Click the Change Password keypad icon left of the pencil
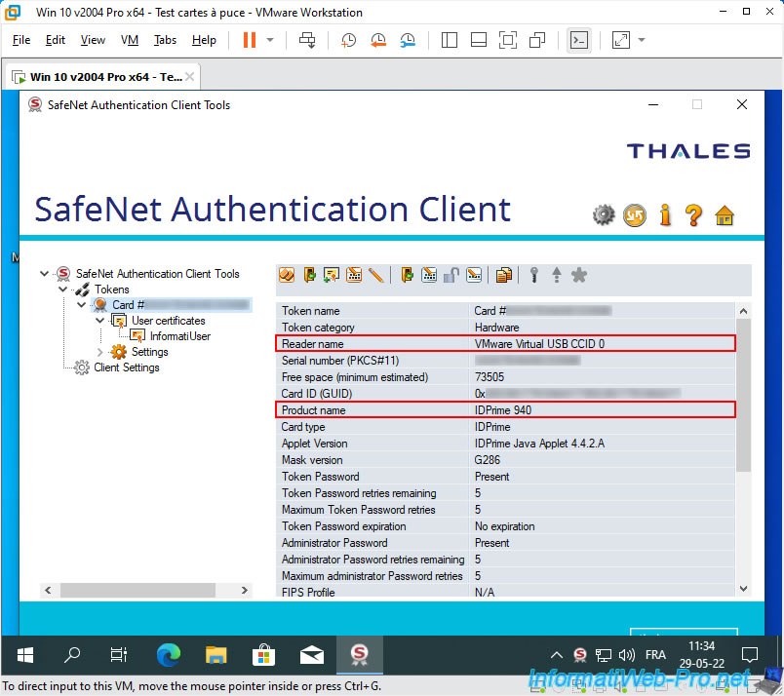This screenshot has height=696, width=784. [354, 275]
